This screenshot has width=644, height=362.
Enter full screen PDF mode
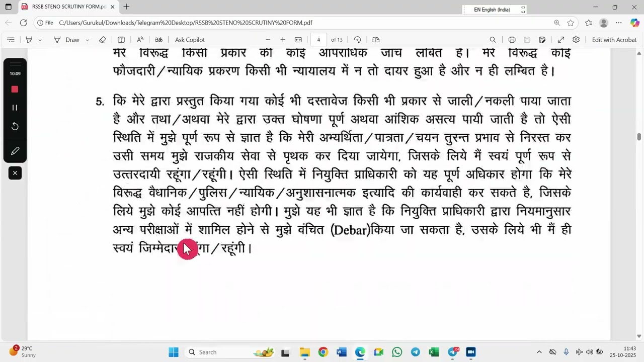click(561, 40)
